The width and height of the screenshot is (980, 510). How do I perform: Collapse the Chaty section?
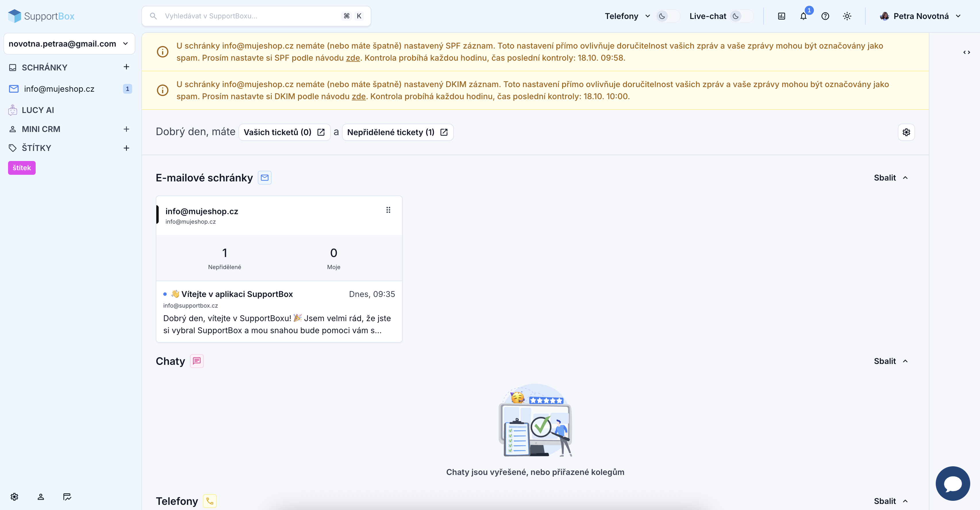tap(891, 361)
